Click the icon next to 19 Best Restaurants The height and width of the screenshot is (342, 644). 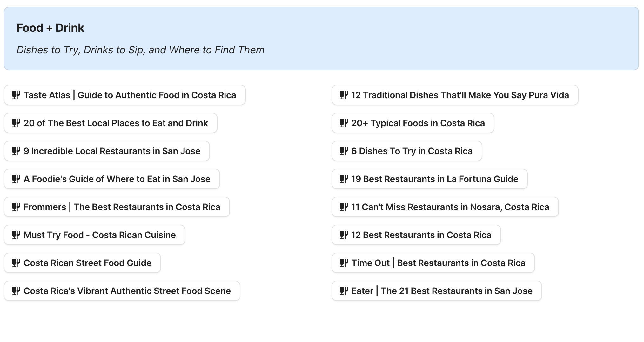point(344,179)
